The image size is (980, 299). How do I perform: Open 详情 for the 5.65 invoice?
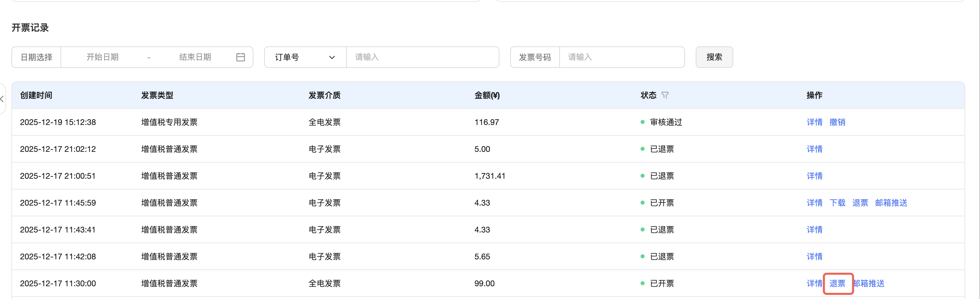pos(814,256)
